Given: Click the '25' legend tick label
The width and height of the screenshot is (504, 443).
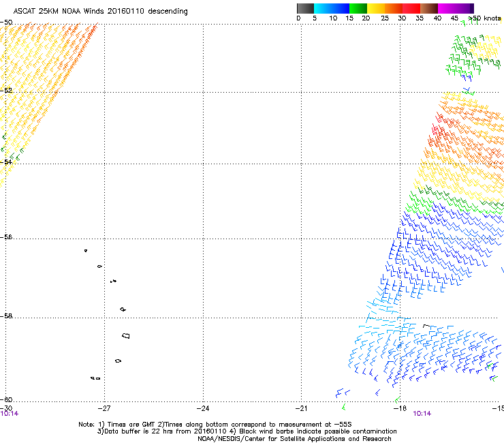Looking at the screenshot, I should [385, 18].
